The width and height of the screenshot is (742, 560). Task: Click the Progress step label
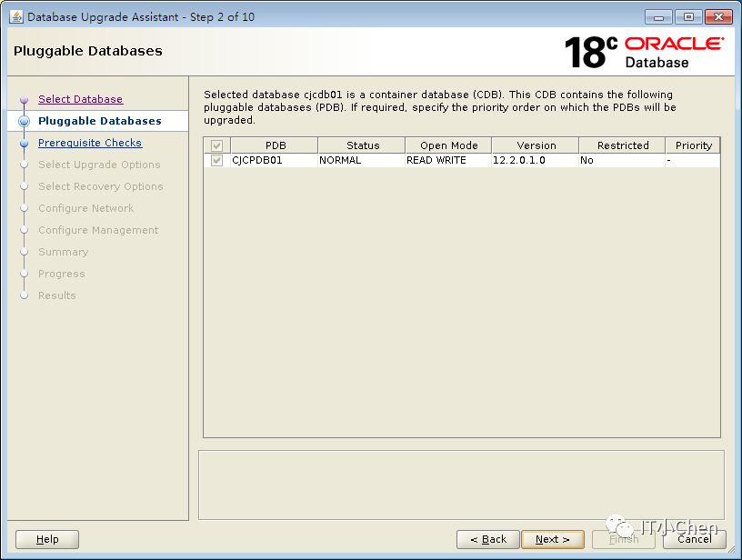62,274
